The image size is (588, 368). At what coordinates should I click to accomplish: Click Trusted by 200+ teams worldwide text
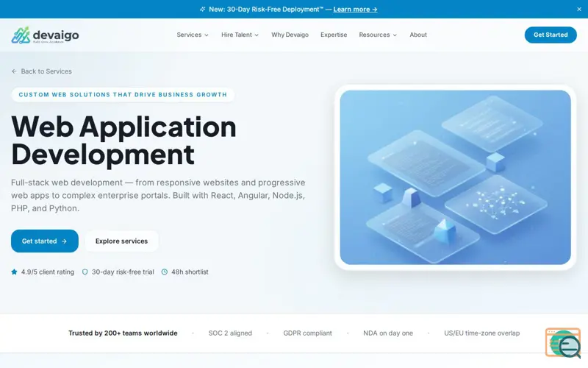point(123,333)
